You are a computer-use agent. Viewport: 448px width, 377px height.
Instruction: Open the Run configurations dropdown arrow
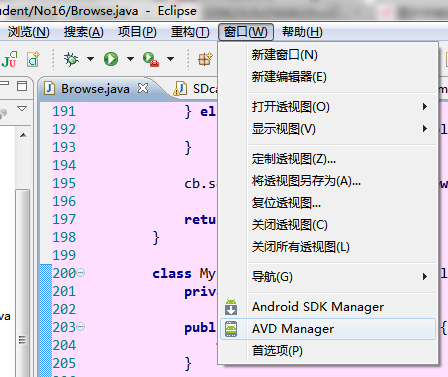coord(130,59)
